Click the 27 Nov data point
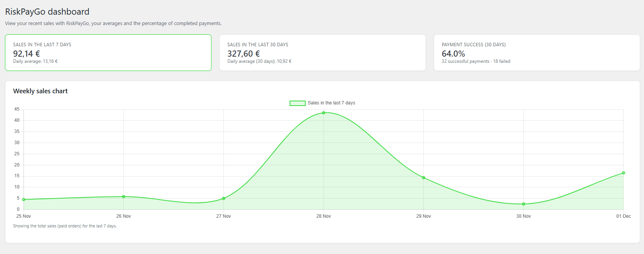Image resolution: width=644 pixels, height=254 pixels. click(x=223, y=198)
